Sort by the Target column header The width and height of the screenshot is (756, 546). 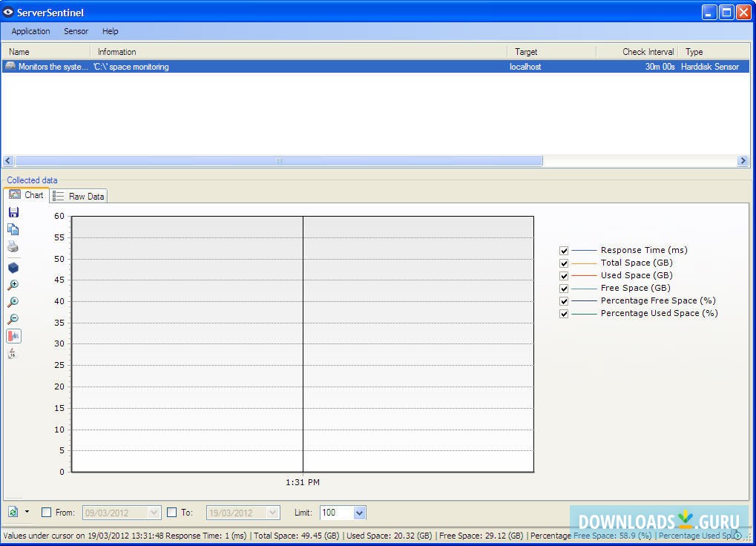coord(552,52)
